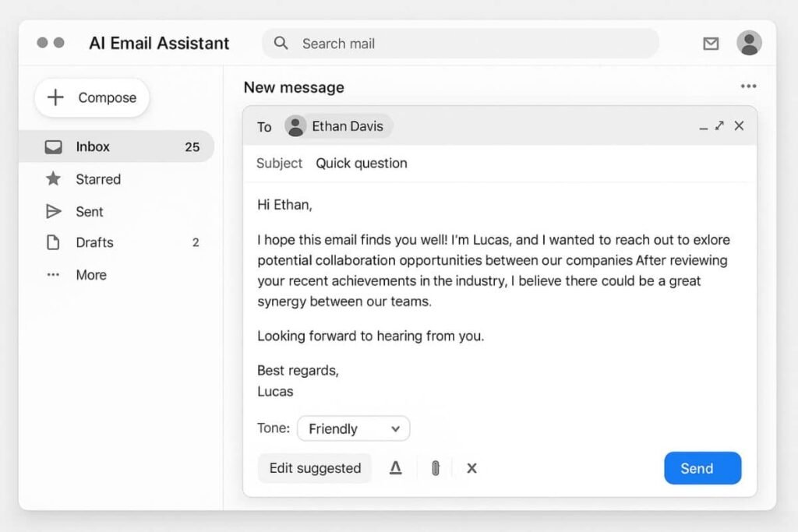Open the three-dot options above the message

748,86
